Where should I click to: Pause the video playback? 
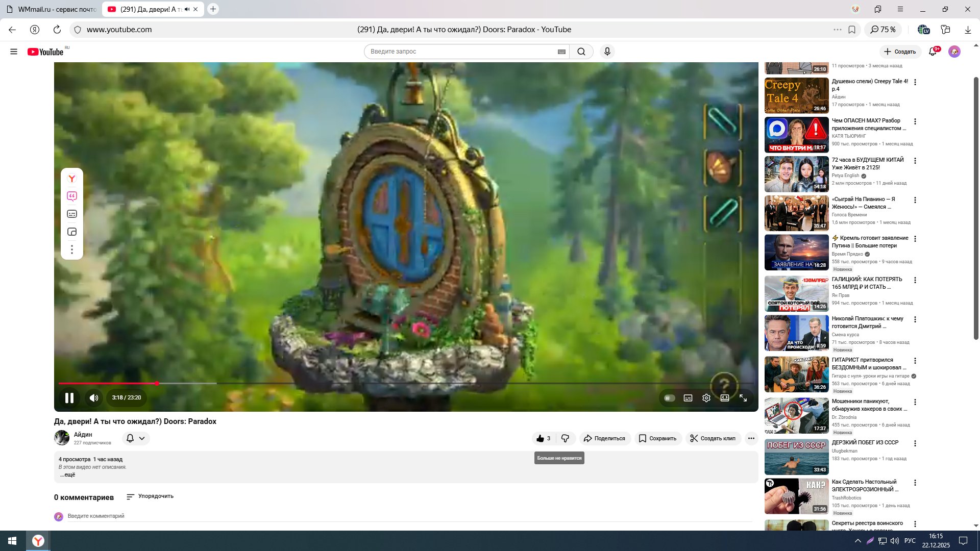tap(69, 398)
